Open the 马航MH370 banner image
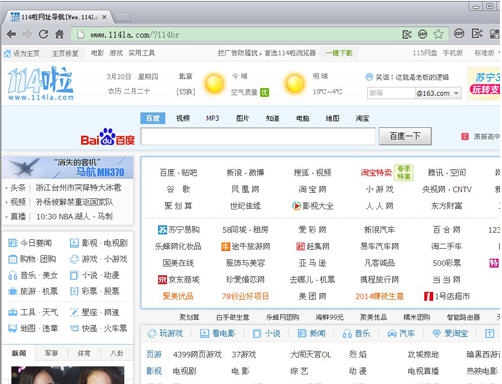The height and width of the screenshot is (384, 502). (68, 167)
